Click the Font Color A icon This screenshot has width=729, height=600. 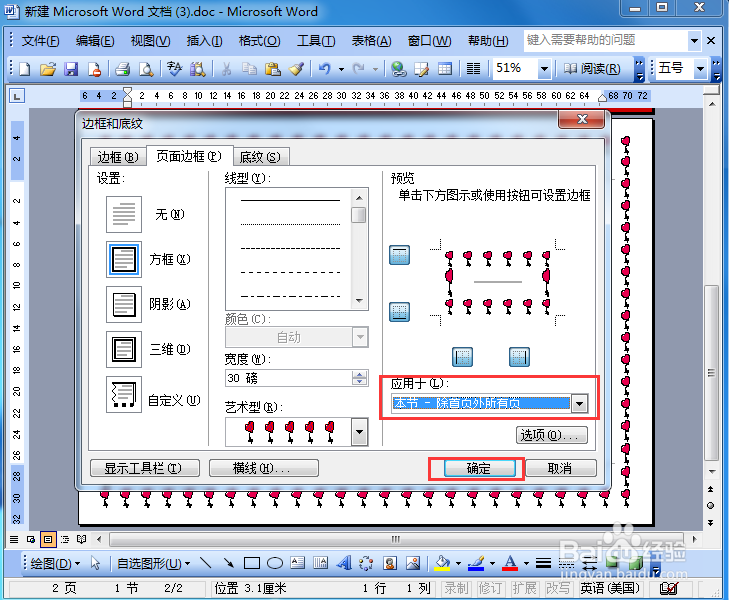pyautogui.click(x=510, y=563)
